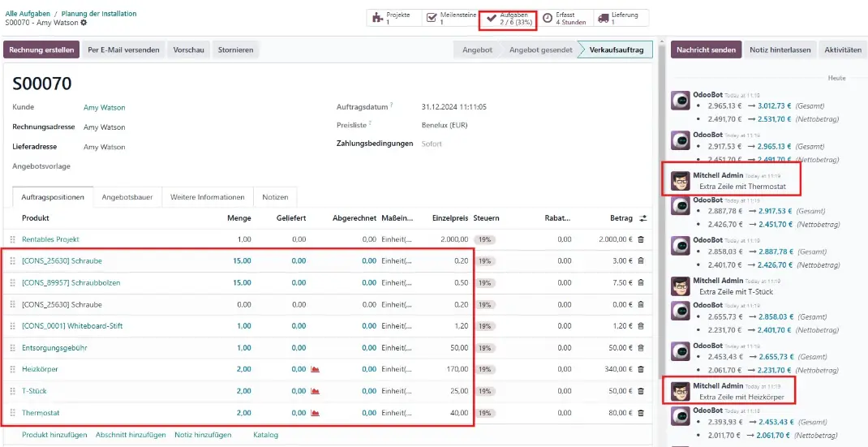Open the unit field of the Whiteboard-Stift row
Image resolution: width=868 pixels, height=447 pixels.
click(x=397, y=326)
